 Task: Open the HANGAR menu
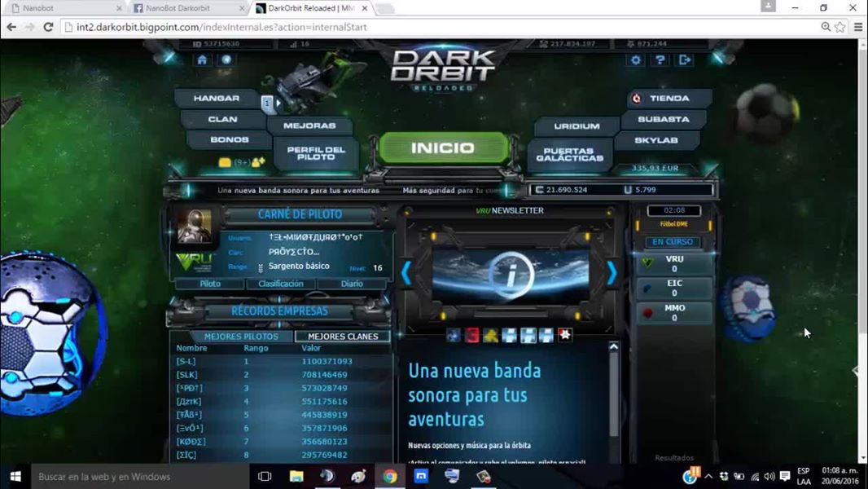[x=217, y=99]
